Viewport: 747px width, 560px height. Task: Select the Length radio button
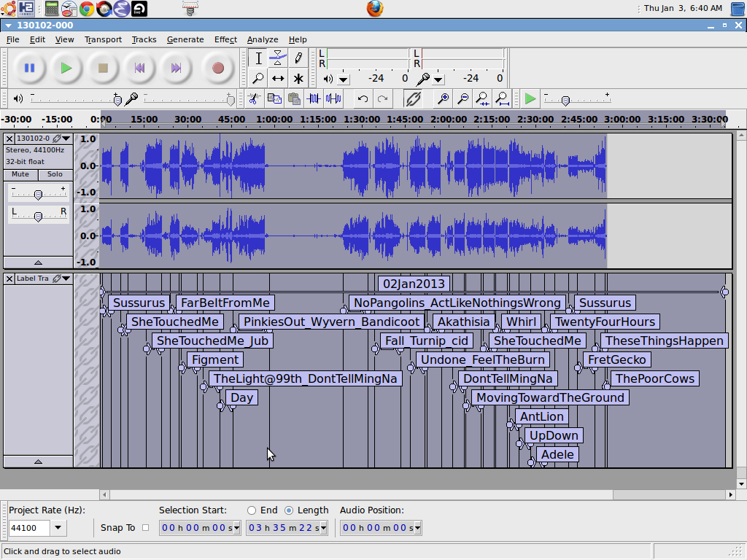(x=289, y=510)
